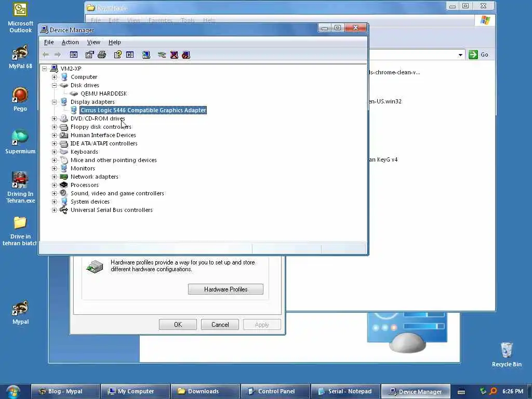Switch to Blog - Mypal taskbar button

tap(65, 391)
